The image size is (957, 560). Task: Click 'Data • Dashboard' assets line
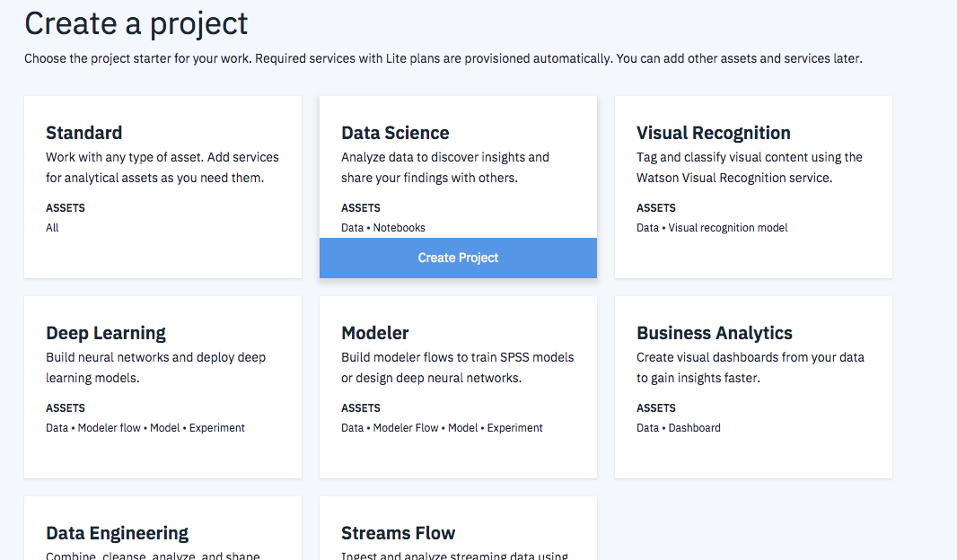pyautogui.click(x=678, y=428)
